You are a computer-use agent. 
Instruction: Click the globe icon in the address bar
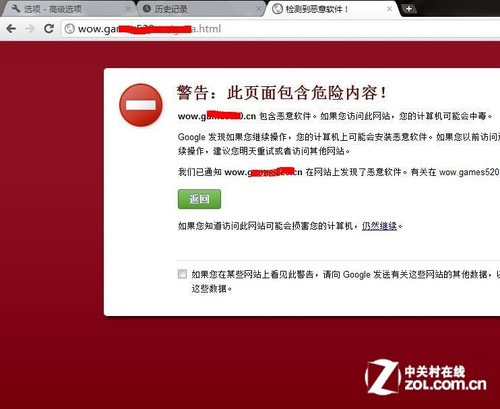point(69,29)
